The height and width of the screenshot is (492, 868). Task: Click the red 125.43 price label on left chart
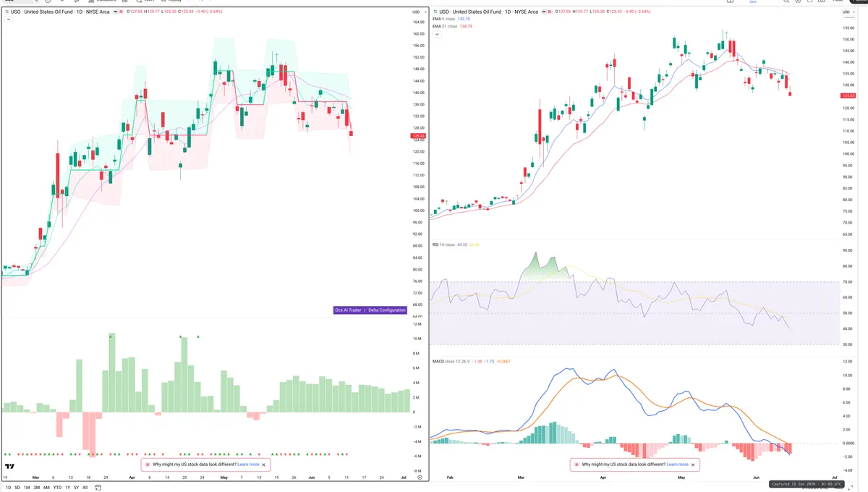click(x=417, y=135)
